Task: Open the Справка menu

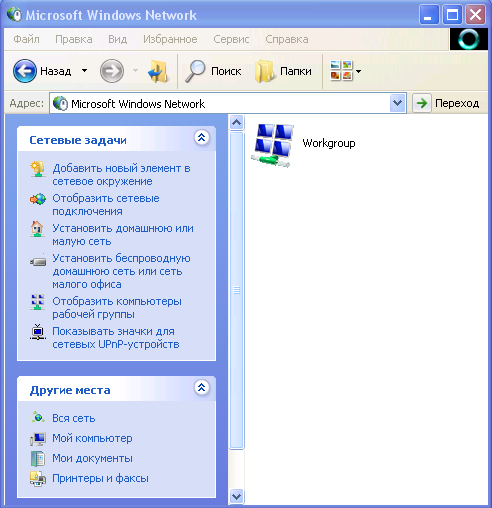Action: 287,39
